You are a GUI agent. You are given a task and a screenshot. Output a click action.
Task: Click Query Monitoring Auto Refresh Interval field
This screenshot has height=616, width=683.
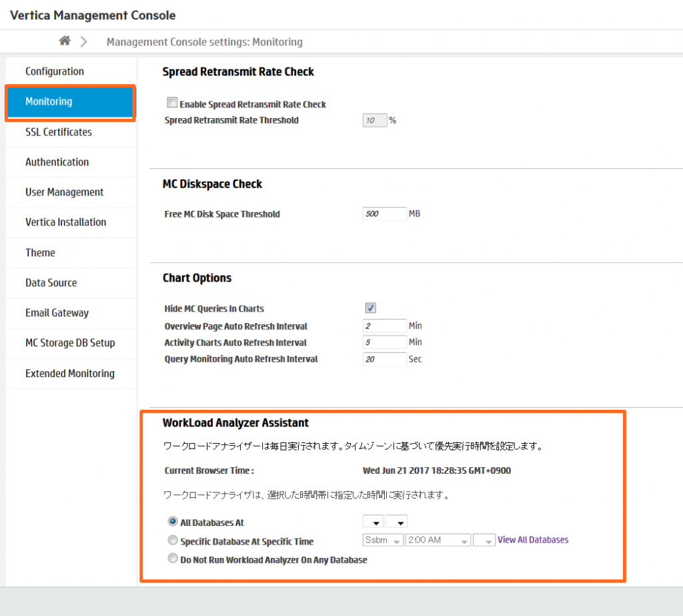pos(384,359)
